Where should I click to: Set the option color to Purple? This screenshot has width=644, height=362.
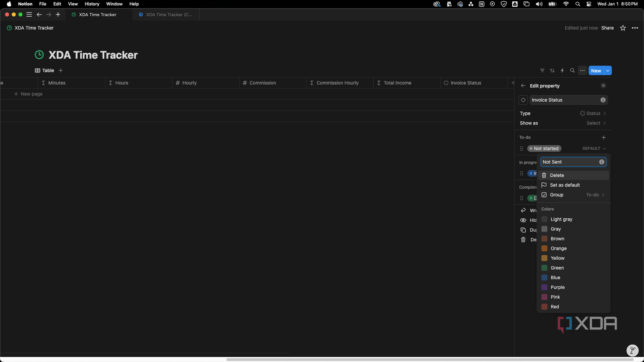(x=573, y=287)
